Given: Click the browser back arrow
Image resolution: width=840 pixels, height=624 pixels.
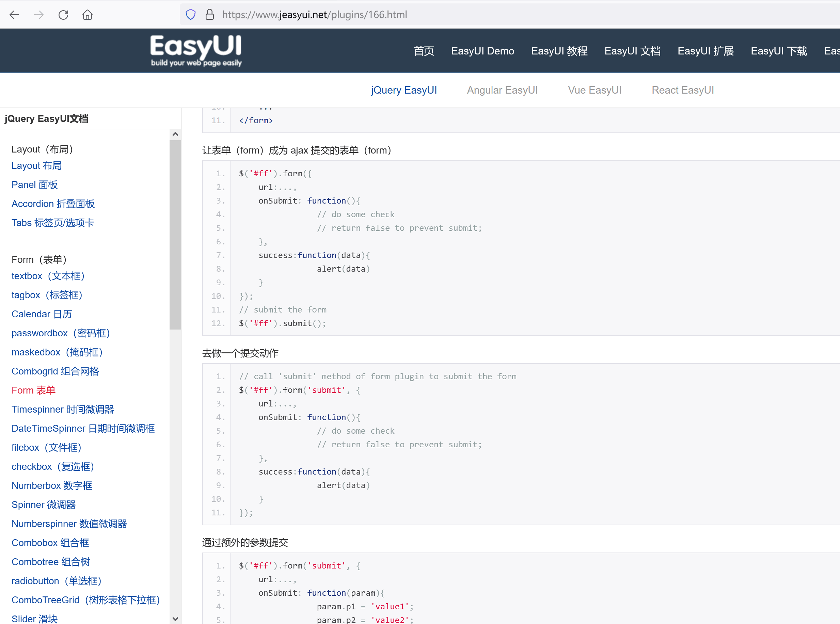Looking at the screenshot, I should pyautogui.click(x=14, y=15).
